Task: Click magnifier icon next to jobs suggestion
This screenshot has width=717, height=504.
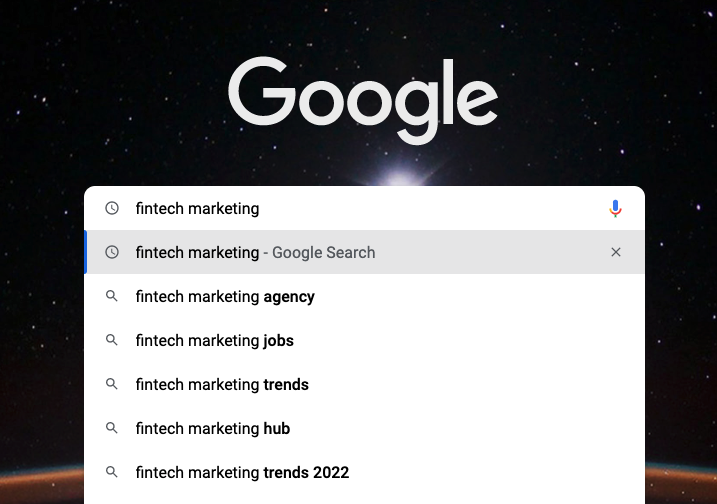Action: point(112,340)
